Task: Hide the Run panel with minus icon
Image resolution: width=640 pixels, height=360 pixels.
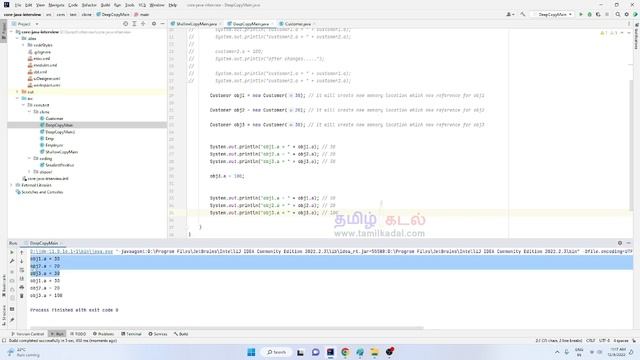Action: point(629,243)
